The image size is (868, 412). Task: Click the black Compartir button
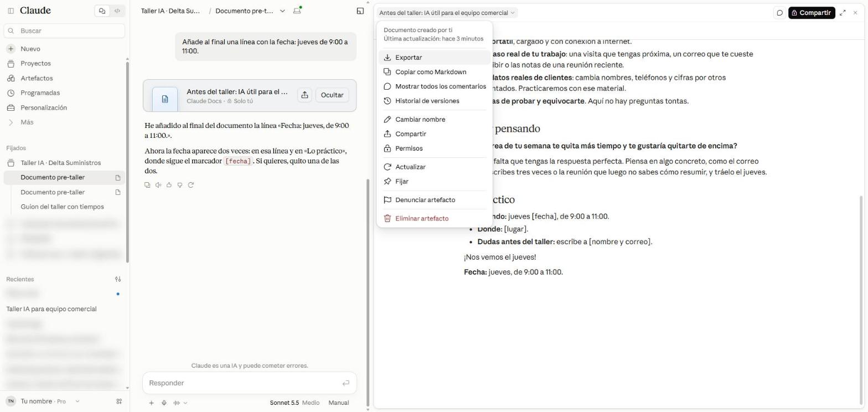point(812,13)
